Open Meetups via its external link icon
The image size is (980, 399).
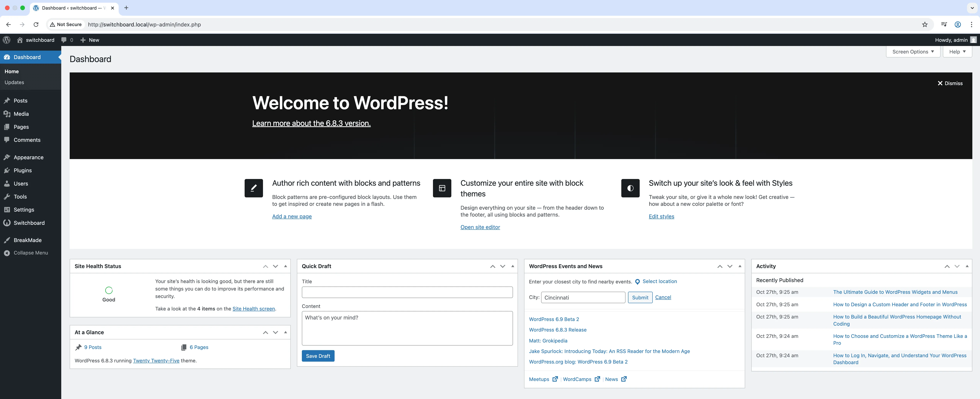pos(555,379)
